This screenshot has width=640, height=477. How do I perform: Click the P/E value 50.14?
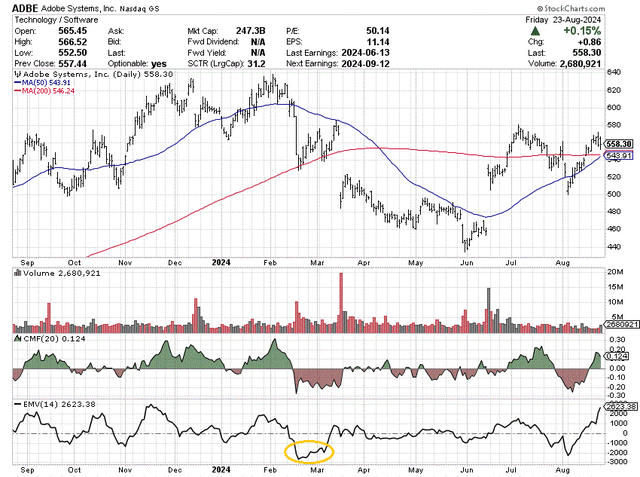click(x=378, y=31)
